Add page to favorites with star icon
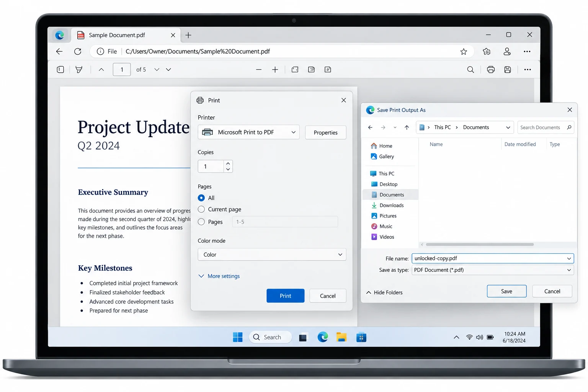 pyautogui.click(x=464, y=51)
